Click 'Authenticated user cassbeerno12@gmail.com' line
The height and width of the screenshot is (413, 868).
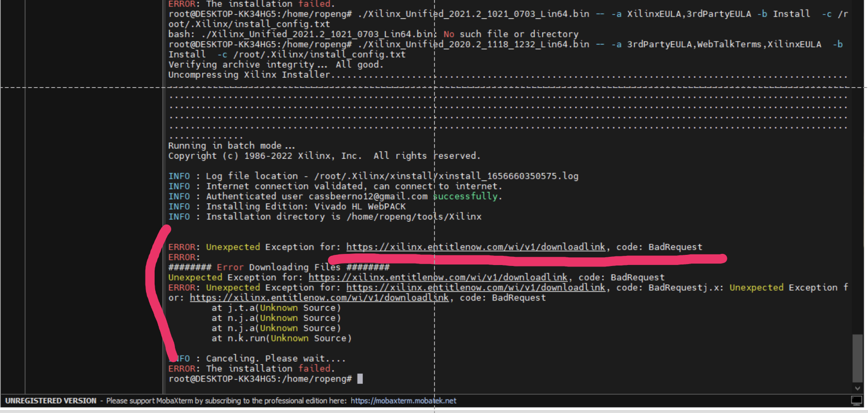tap(335, 196)
